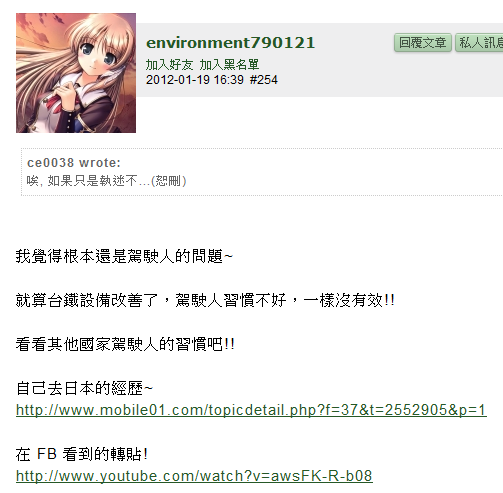Select the 2012-01-19 16:39 post timestamp
This screenshot has width=503, height=493.
195,80
